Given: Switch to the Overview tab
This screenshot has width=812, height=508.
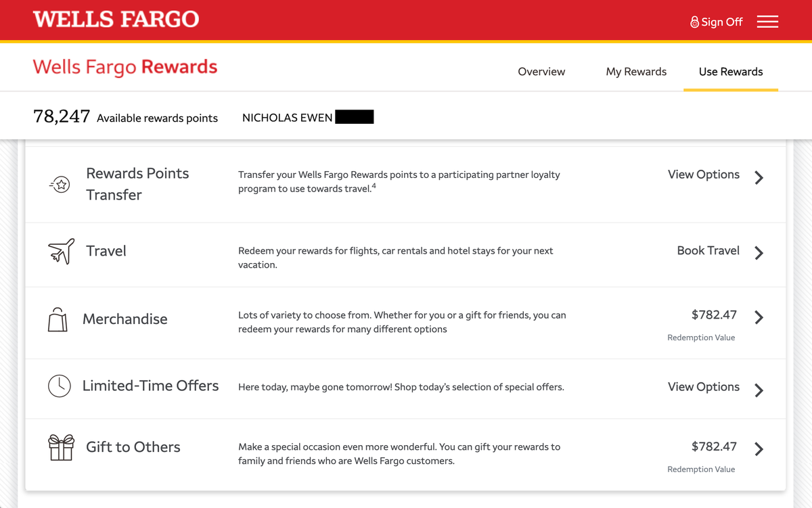Looking at the screenshot, I should tap(541, 71).
